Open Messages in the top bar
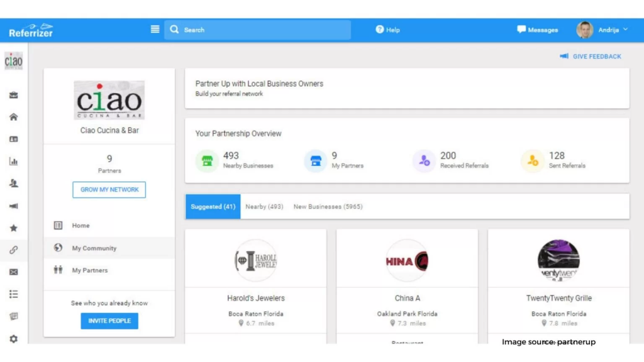 point(537,30)
